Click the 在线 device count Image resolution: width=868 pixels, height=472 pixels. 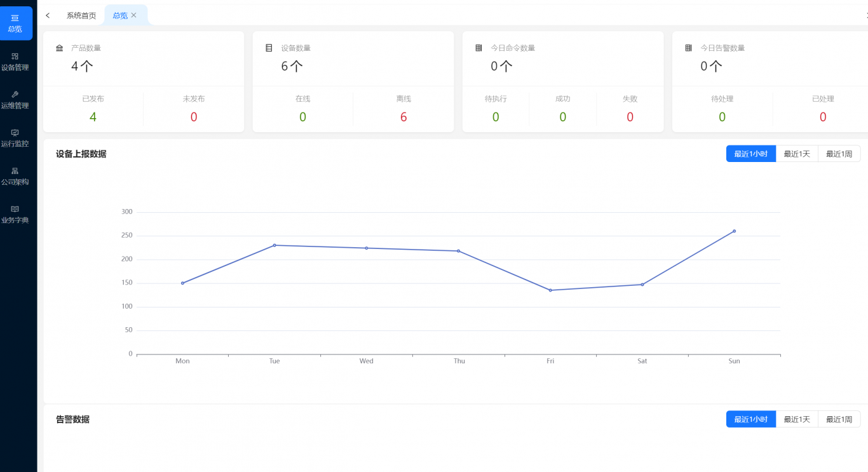(x=302, y=117)
